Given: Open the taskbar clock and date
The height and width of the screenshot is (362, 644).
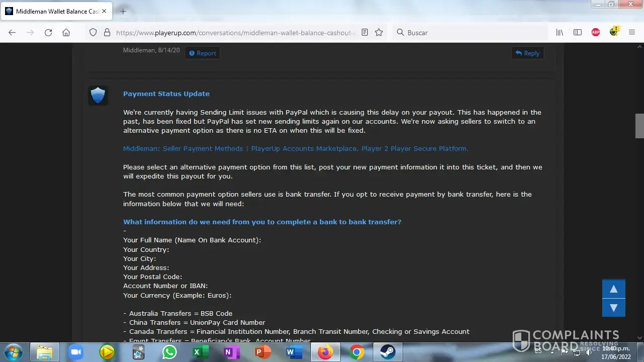Looking at the screenshot, I should [616, 352].
